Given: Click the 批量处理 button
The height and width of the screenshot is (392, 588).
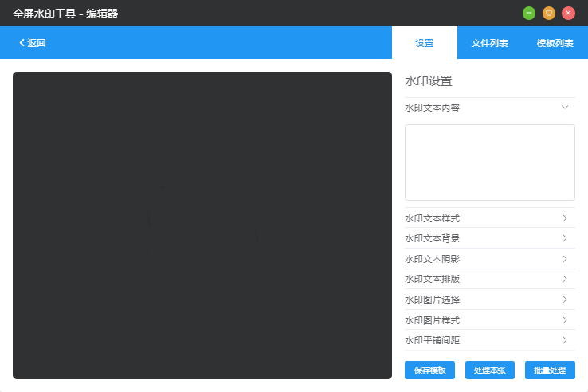Looking at the screenshot, I should click(550, 370).
